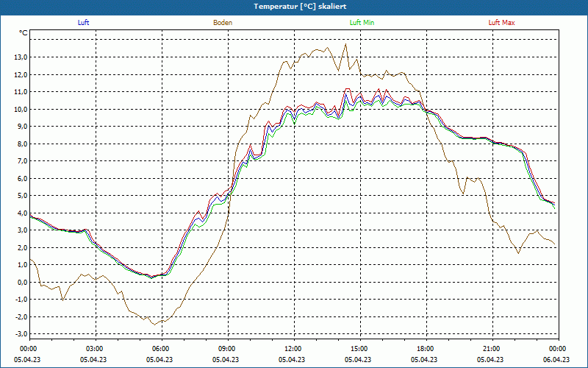Click the 12,0 y-axis value
The image size is (588, 368).
coord(21,74)
